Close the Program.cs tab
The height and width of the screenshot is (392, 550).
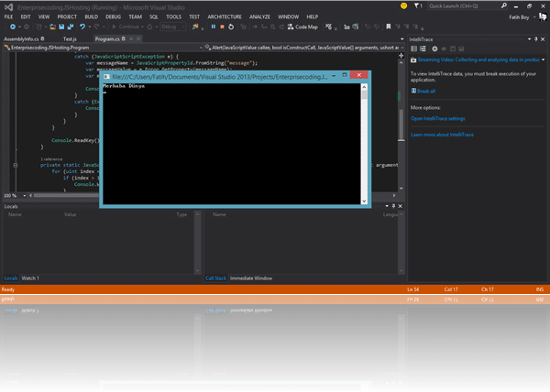tap(138, 38)
